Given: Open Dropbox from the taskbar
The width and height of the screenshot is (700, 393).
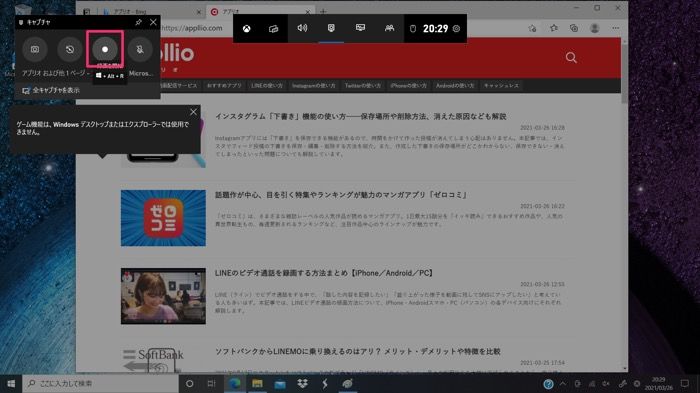Looking at the screenshot, I should [x=302, y=384].
